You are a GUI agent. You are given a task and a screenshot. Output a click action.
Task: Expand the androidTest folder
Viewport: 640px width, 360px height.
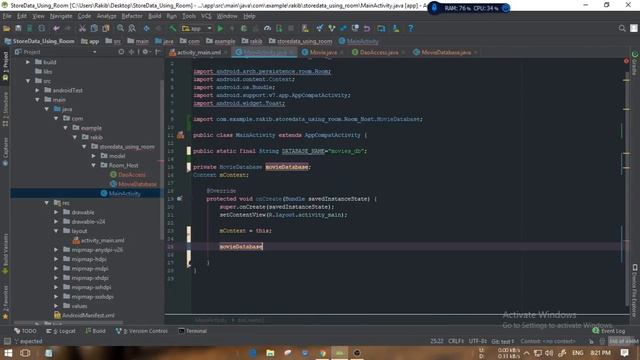tap(37, 90)
